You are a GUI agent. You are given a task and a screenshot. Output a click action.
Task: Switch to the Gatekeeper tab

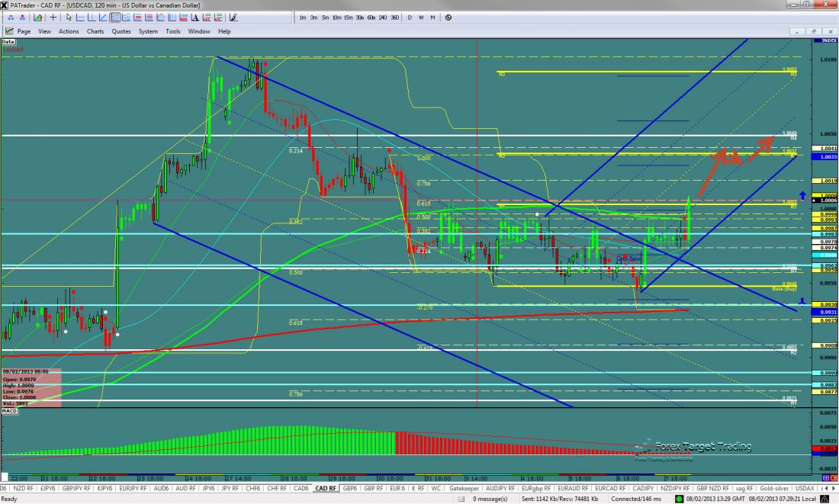[466, 488]
